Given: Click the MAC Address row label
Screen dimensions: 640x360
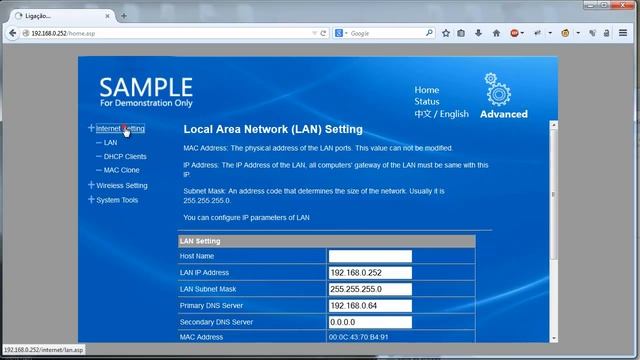Looking at the screenshot, I should coord(201,337).
